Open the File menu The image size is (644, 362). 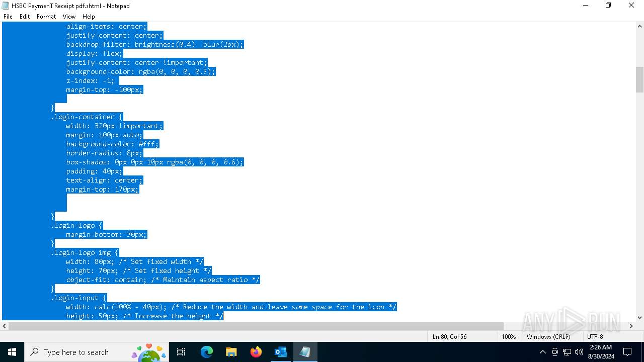coord(8,17)
